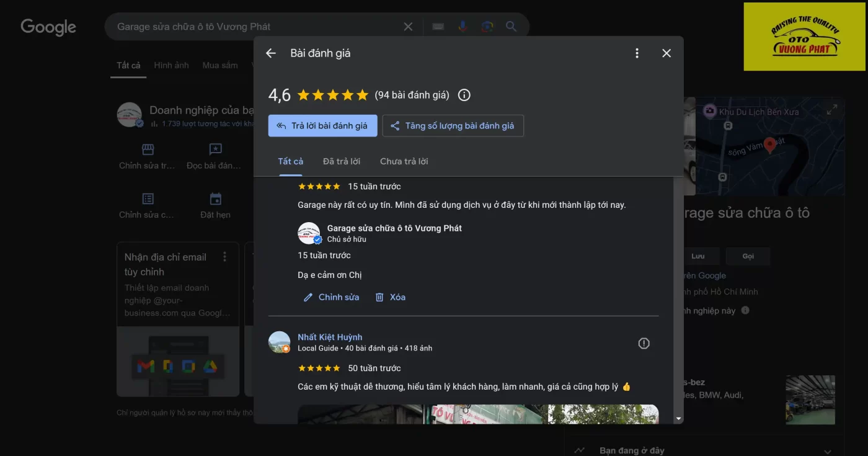Open Đọc bài đánh giá star icon
Screen dimensions: 868x456
(x=215, y=150)
